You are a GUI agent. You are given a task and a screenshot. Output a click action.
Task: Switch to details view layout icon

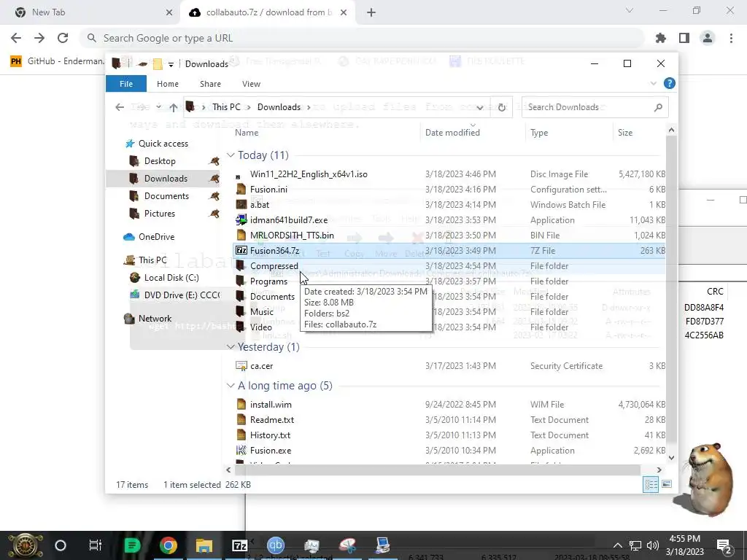(x=651, y=485)
